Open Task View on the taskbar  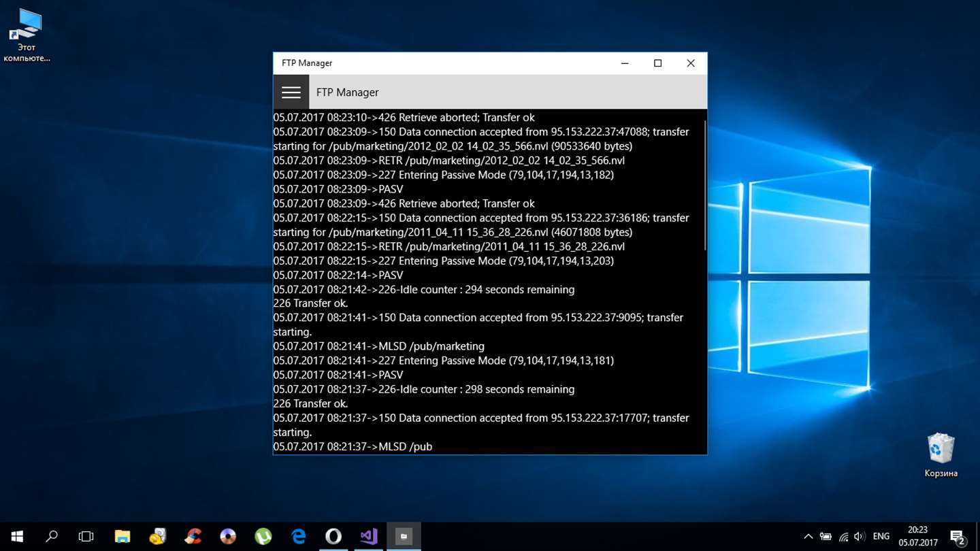pos(86,537)
